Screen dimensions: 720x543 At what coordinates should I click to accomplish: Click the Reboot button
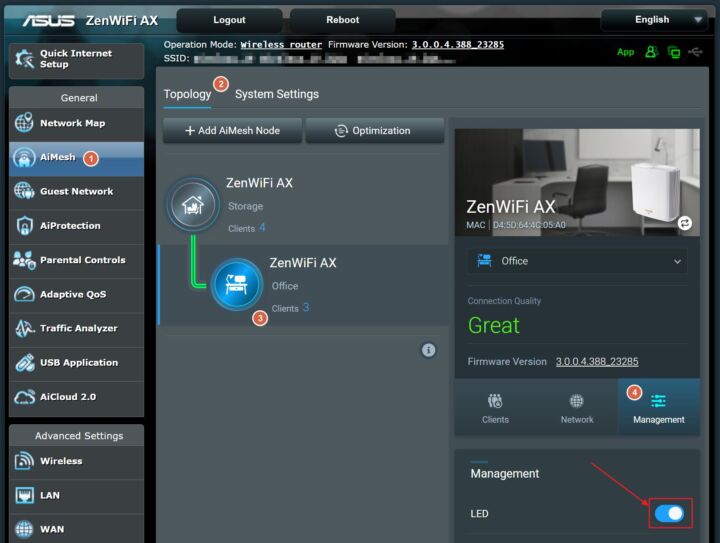(x=343, y=20)
